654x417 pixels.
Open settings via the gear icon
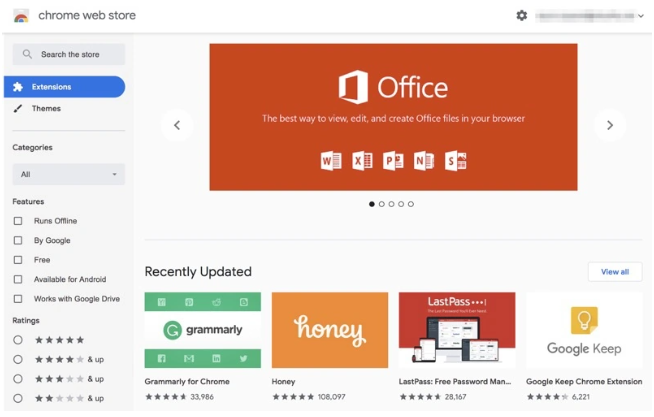521,16
